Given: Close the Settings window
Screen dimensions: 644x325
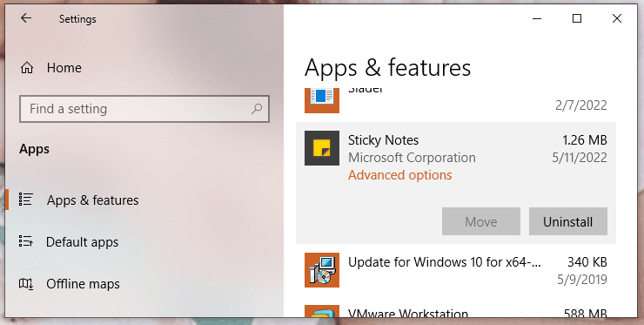Looking at the screenshot, I should tap(617, 18).
